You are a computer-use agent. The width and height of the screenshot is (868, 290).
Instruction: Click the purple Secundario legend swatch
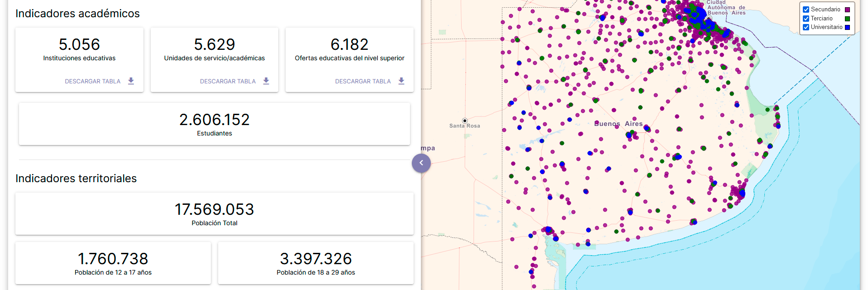coord(847,10)
